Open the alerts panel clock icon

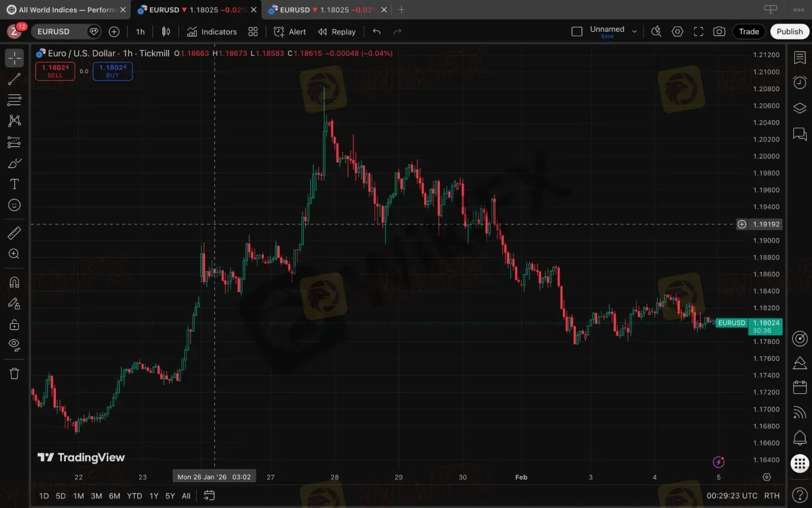point(800,82)
